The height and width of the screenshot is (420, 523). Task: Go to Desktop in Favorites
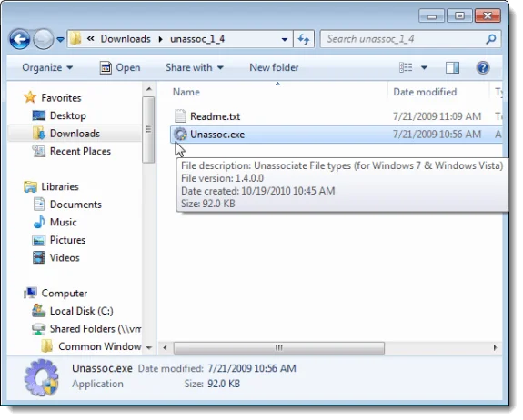click(67, 115)
